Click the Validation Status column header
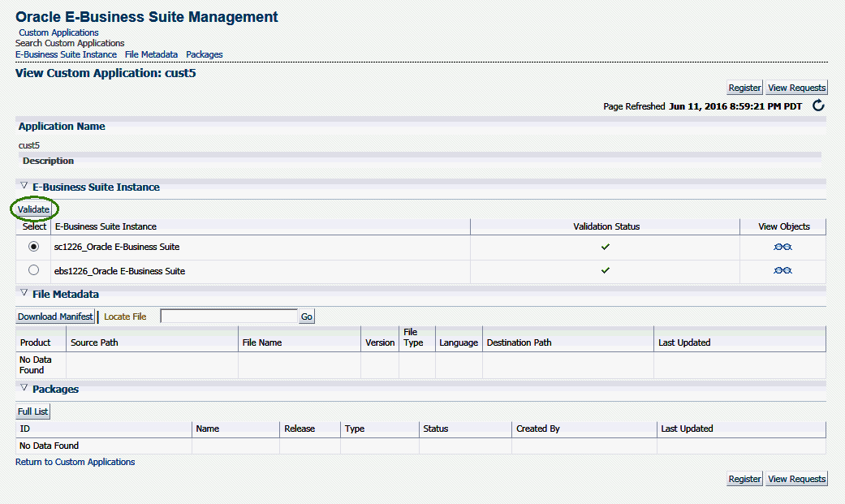The image size is (845, 504). point(606,226)
